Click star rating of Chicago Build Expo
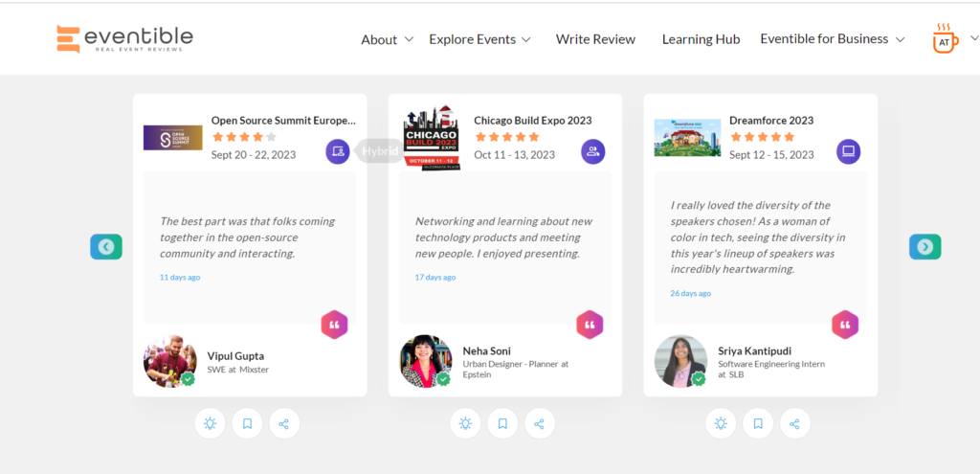Screen dimensions: 980x474 [x=507, y=137]
